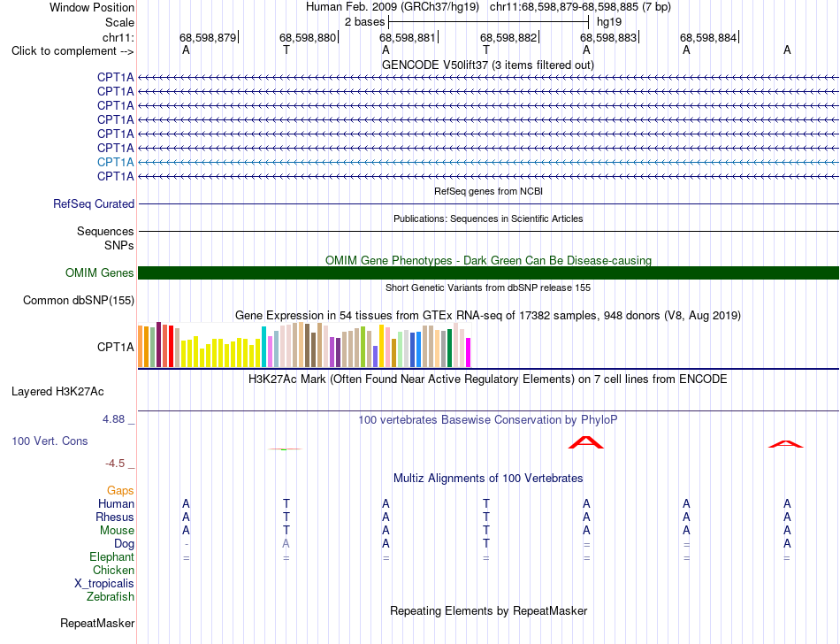Select the dark green OMIM Genes bar

(489, 272)
